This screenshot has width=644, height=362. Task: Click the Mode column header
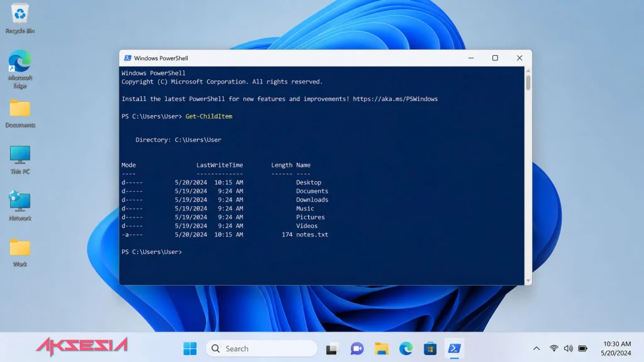[x=128, y=165]
